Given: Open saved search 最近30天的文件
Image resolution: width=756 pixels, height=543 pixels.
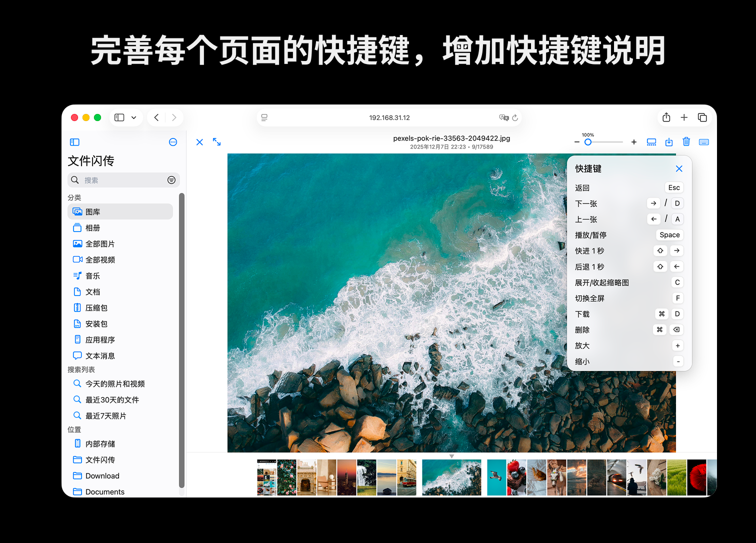Looking at the screenshot, I should point(112,400).
